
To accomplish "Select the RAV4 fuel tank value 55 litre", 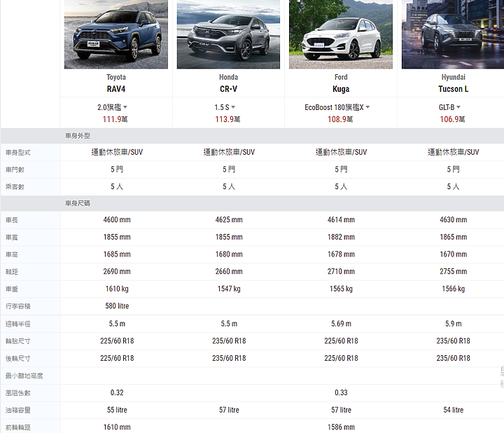I will coord(117,410).
